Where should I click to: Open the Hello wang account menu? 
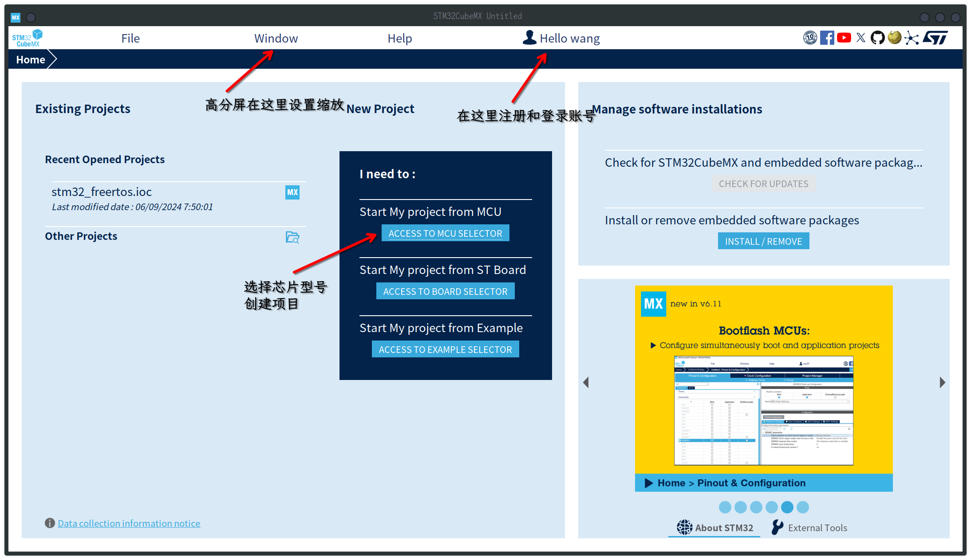click(x=561, y=39)
